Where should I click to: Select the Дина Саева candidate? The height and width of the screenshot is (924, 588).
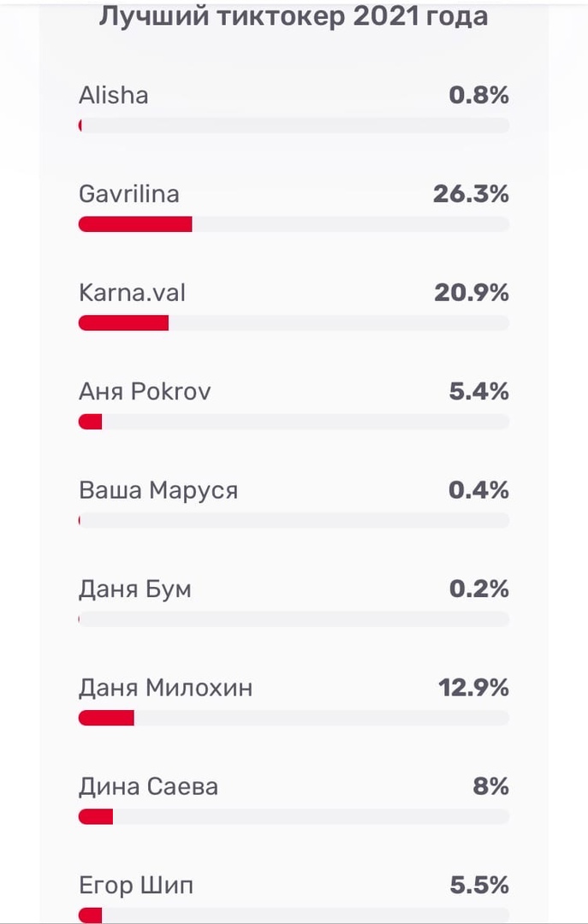point(148,786)
